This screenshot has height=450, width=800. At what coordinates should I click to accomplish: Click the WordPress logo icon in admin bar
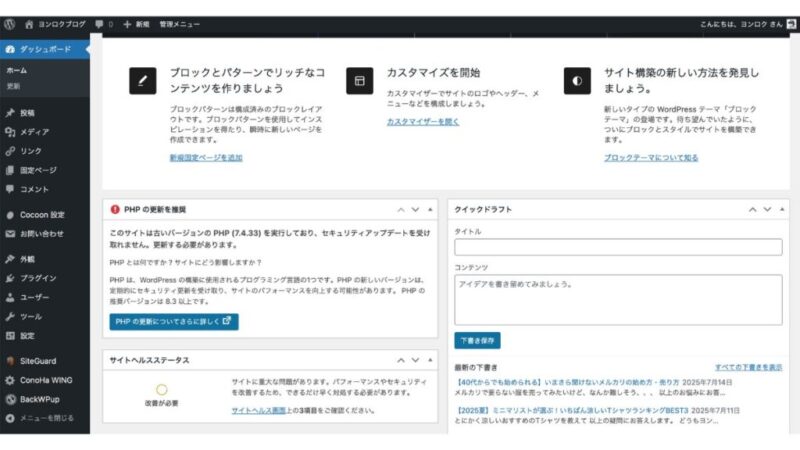[x=9, y=22]
